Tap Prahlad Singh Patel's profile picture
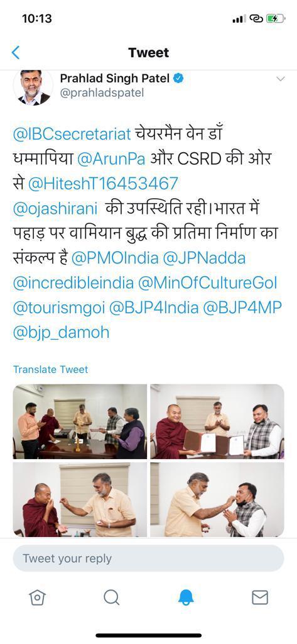Viewport: 297px width, 644px height. coord(33,88)
